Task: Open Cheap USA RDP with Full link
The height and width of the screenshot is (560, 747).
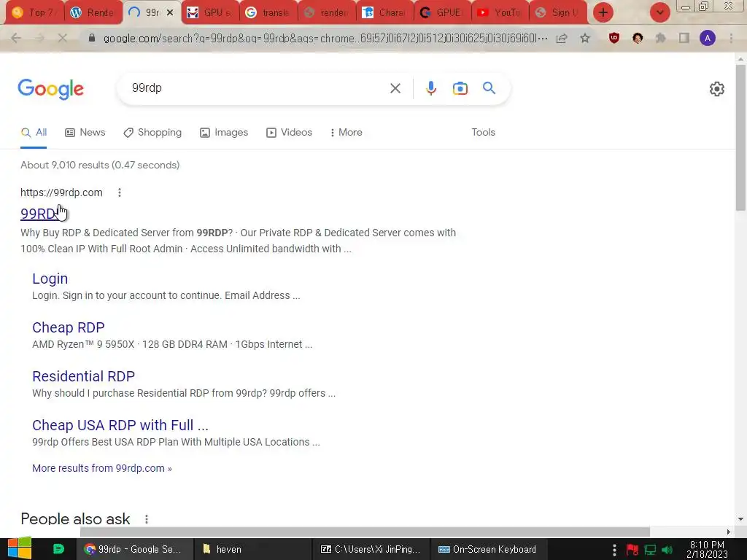Action: pyautogui.click(x=120, y=425)
